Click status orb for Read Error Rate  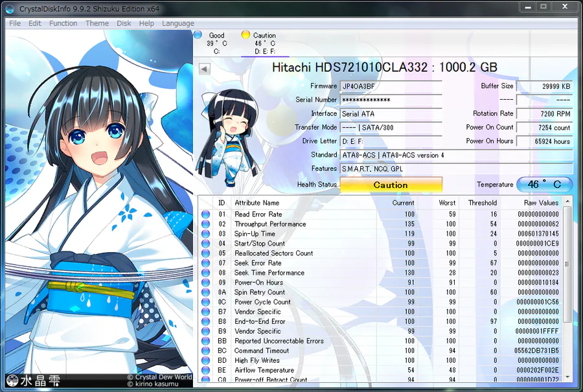click(205, 214)
